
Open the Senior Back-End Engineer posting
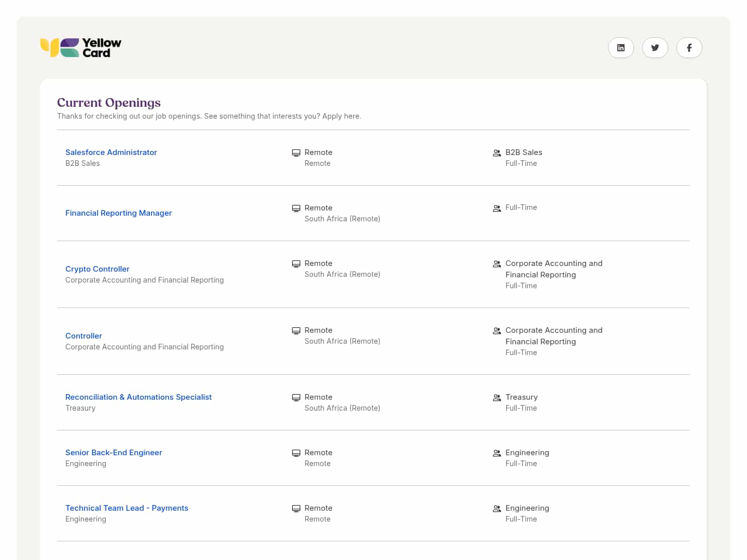coord(114,453)
